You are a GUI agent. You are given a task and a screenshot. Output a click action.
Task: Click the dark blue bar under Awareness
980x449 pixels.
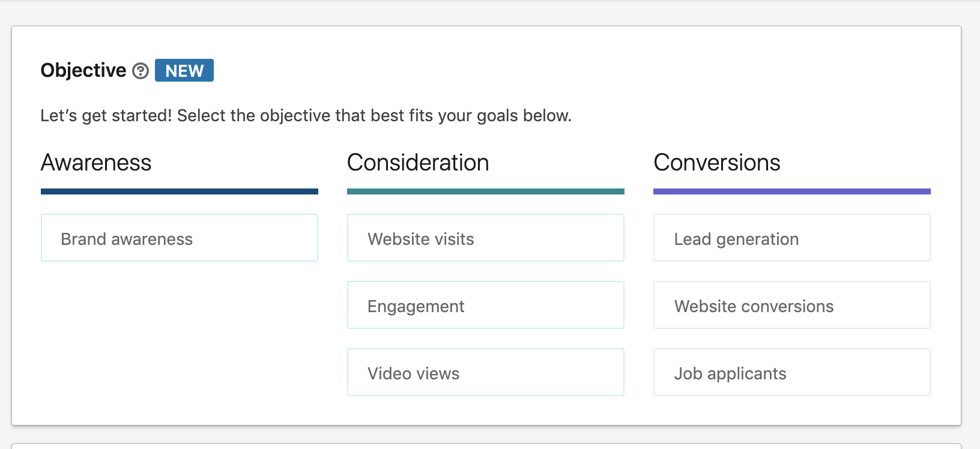click(179, 191)
